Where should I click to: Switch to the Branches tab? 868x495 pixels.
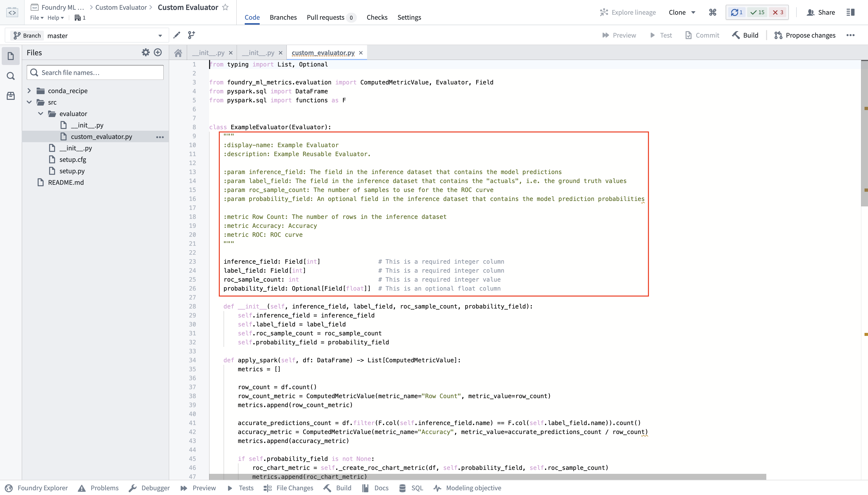point(283,17)
